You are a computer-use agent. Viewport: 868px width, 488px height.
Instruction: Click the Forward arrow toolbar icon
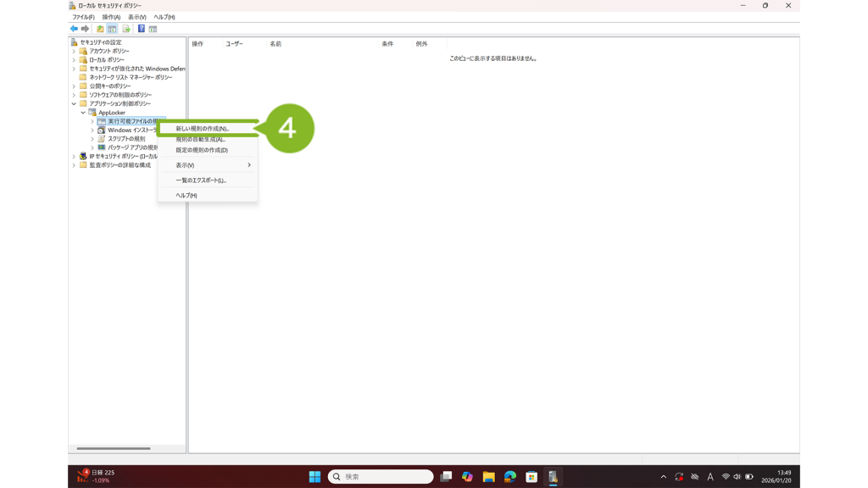click(85, 29)
